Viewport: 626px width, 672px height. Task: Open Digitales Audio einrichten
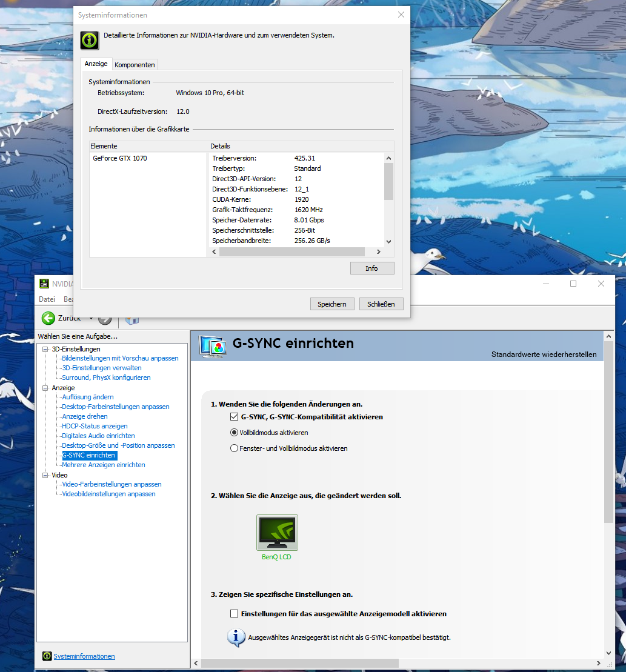click(x=98, y=436)
